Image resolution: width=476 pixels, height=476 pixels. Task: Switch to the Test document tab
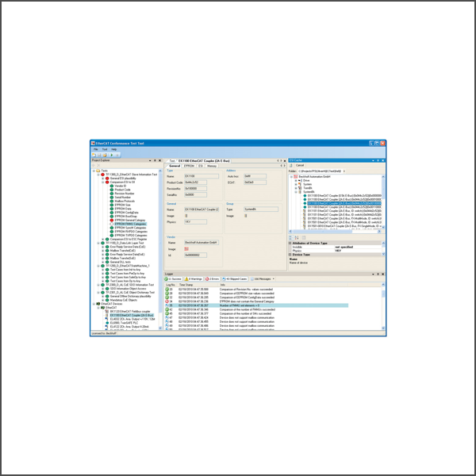pos(172,161)
